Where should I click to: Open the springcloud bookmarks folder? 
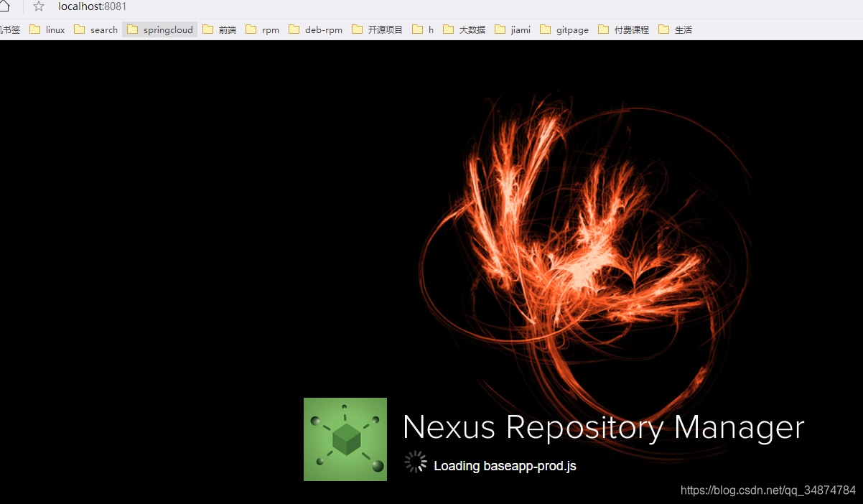tap(160, 29)
